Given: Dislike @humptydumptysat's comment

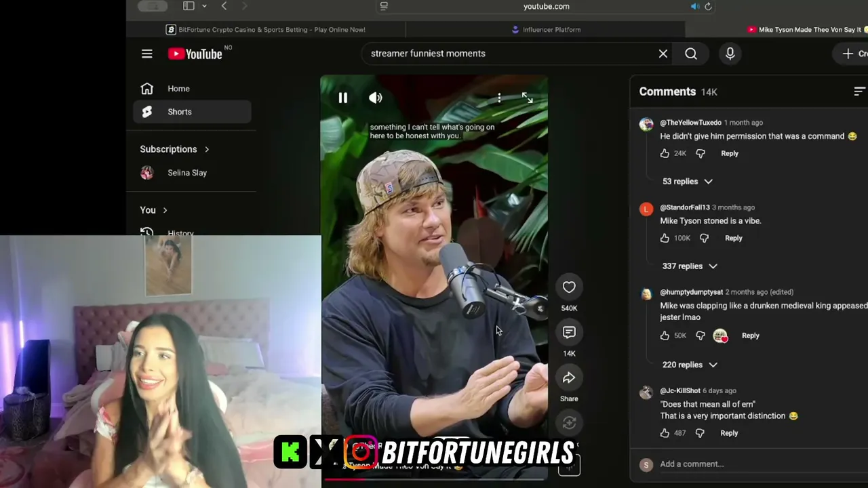Looking at the screenshot, I should coord(701,335).
